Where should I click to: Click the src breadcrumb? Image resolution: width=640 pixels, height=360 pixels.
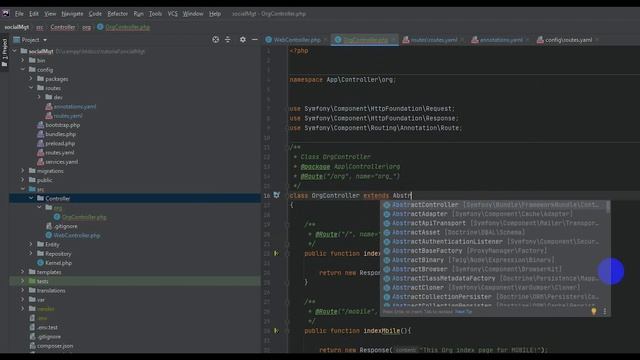pos(40,27)
